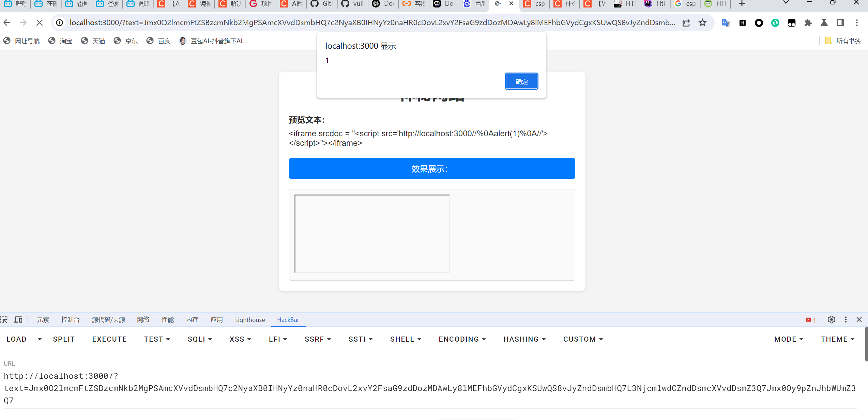Select the HackBar DevTools tab
868x420 pixels.
point(288,320)
